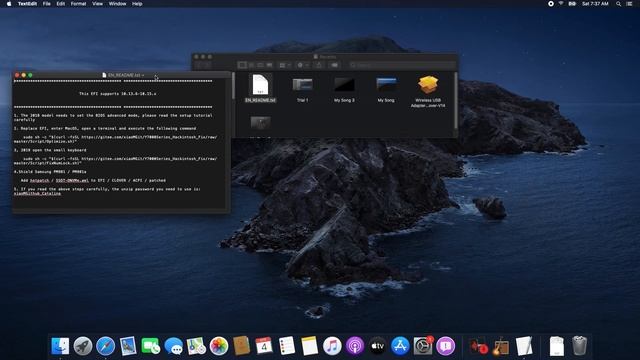Launch Music from the Dock
The height and width of the screenshot is (360, 640).
[x=332, y=346]
